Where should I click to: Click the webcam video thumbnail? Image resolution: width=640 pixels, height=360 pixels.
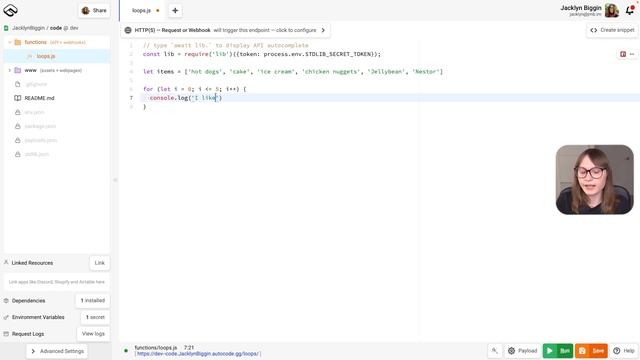click(595, 180)
